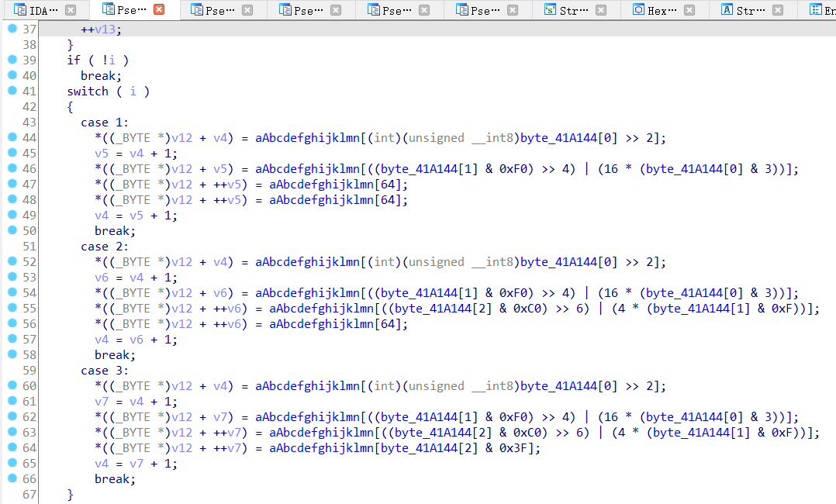Click the Structures tab 'A' icon
Screen dimensions: 836x504
click(x=727, y=10)
